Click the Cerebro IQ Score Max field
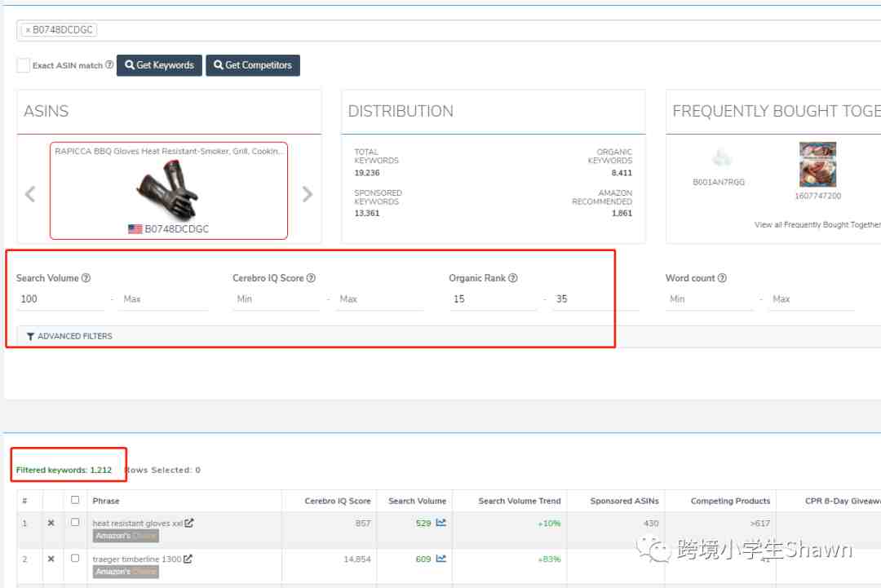Viewport: 881px width, 588px height. (380, 299)
